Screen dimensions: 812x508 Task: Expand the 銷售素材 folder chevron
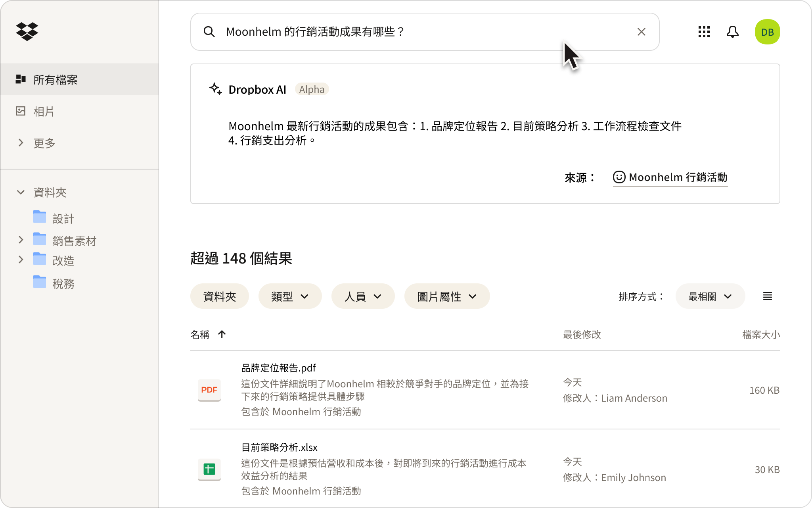coord(21,240)
